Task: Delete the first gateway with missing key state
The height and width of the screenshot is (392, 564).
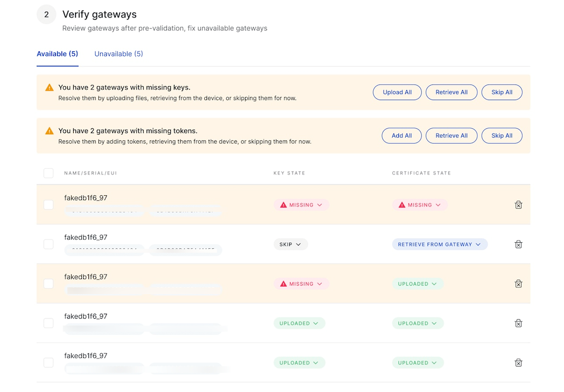Action: [519, 205]
